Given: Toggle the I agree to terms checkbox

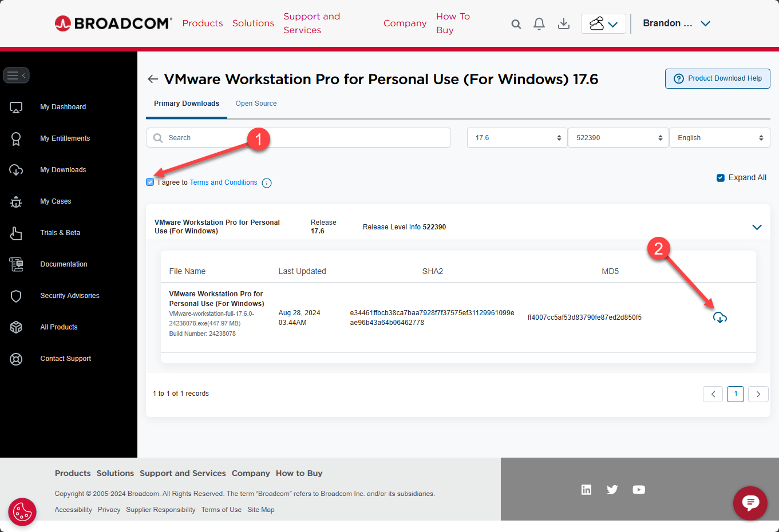Looking at the screenshot, I should click(150, 182).
